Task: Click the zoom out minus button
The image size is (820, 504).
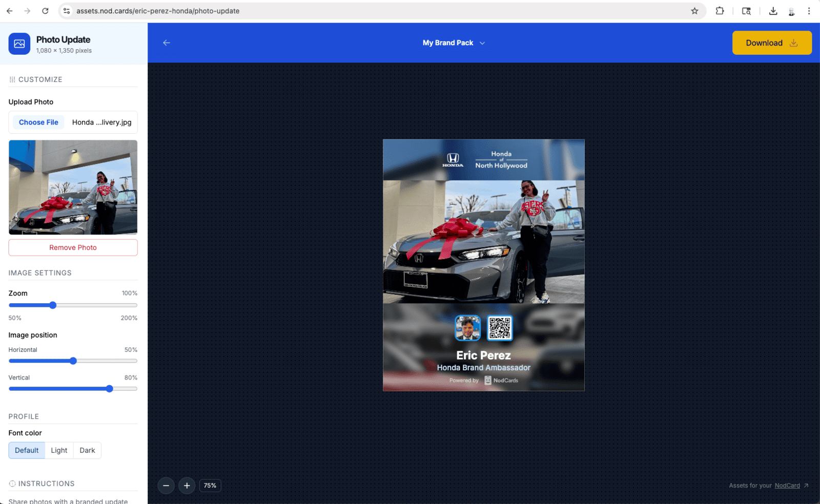Action: coord(166,486)
